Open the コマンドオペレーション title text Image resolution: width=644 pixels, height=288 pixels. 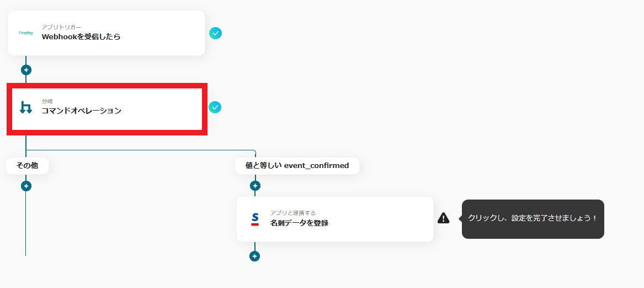(x=81, y=111)
